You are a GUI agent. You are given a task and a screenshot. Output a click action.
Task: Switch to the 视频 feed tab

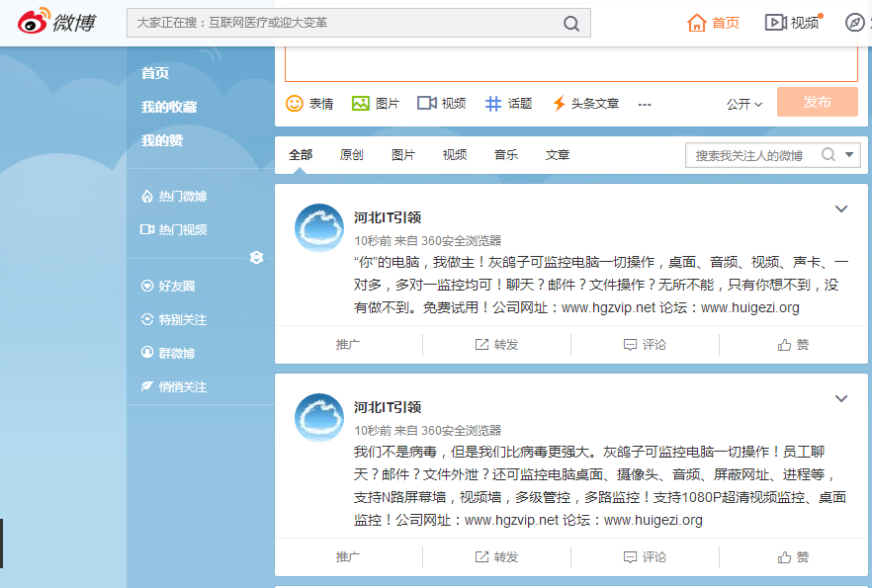click(455, 154)
